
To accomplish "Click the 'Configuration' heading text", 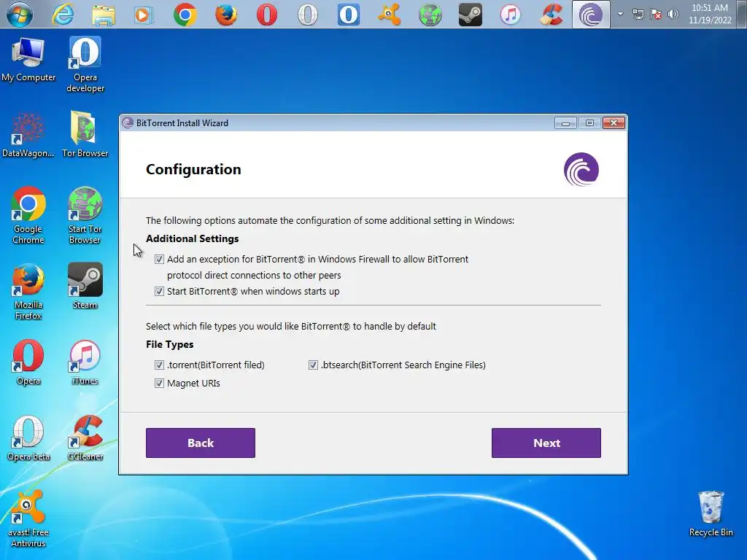I will click(193, 169).
